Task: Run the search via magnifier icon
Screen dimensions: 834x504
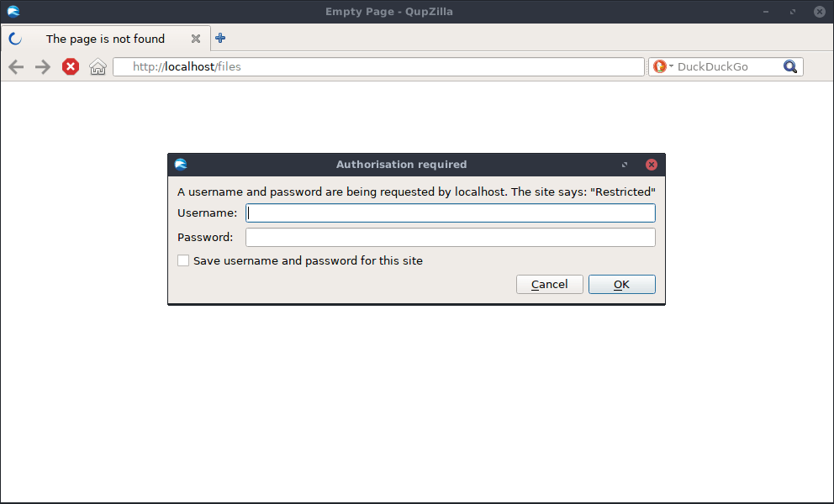Action: 790,66
